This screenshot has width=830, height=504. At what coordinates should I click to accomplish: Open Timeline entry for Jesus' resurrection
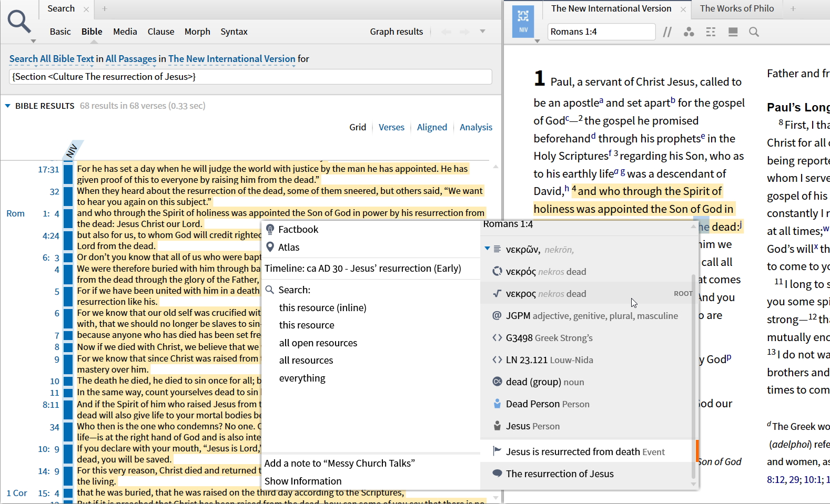363,269
